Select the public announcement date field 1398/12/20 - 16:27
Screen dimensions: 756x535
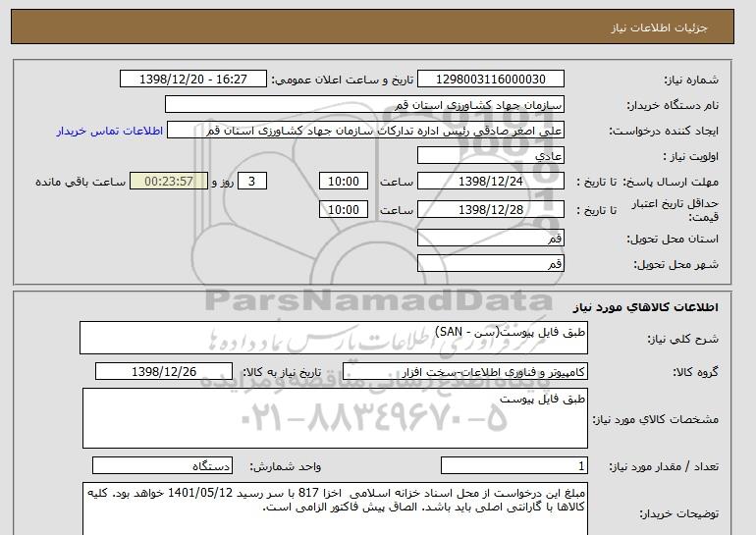point(192,80)
